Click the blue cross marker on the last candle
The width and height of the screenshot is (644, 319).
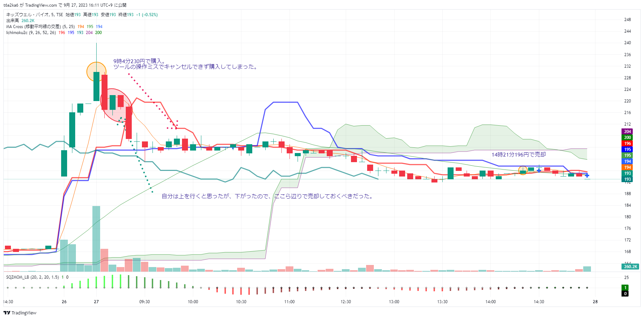tap(587, 175)
